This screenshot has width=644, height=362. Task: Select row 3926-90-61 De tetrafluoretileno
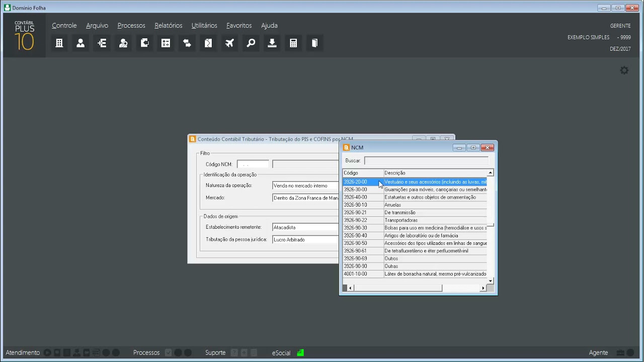coord(415,251)
